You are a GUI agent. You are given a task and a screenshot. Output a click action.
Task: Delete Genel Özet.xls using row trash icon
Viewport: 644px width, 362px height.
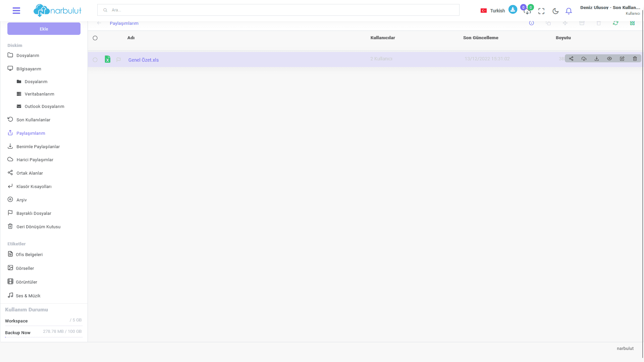[x=635, y=59]
